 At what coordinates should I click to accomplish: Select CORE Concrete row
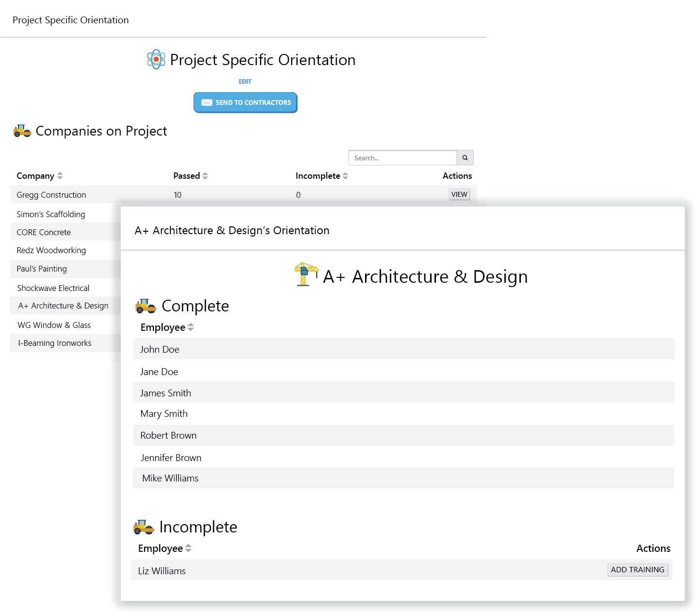tap(66, 232)
